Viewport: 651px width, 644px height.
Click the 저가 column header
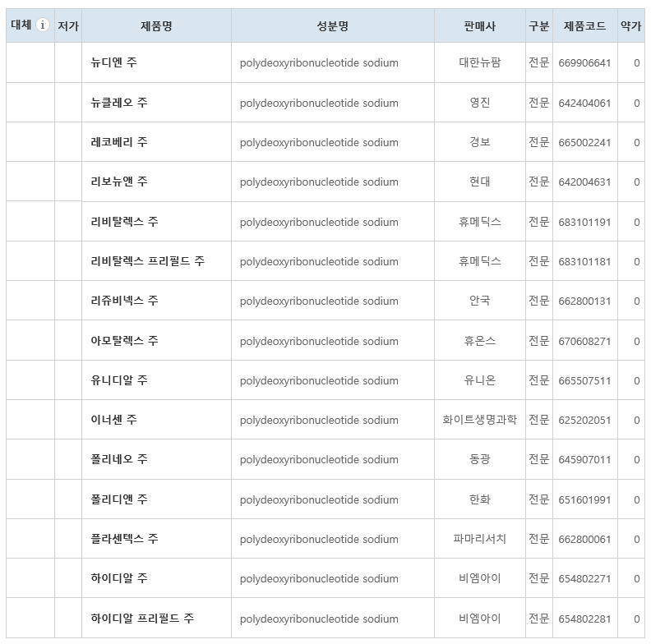click(68, 25)
